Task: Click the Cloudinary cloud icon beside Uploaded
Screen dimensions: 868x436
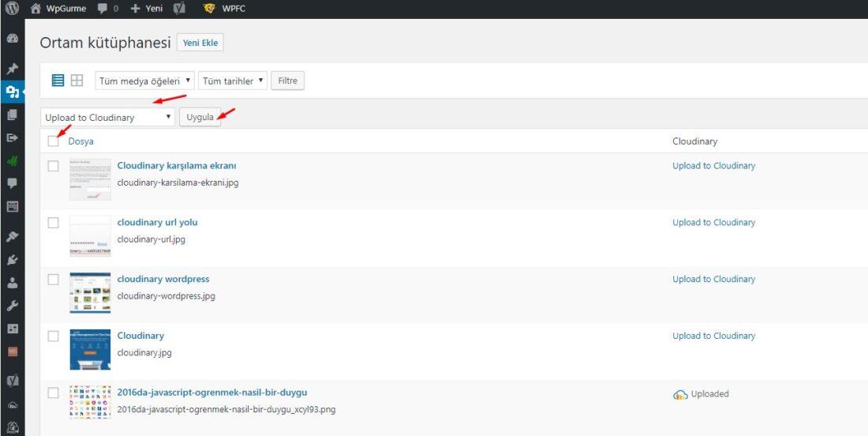Action: [680, 394]
